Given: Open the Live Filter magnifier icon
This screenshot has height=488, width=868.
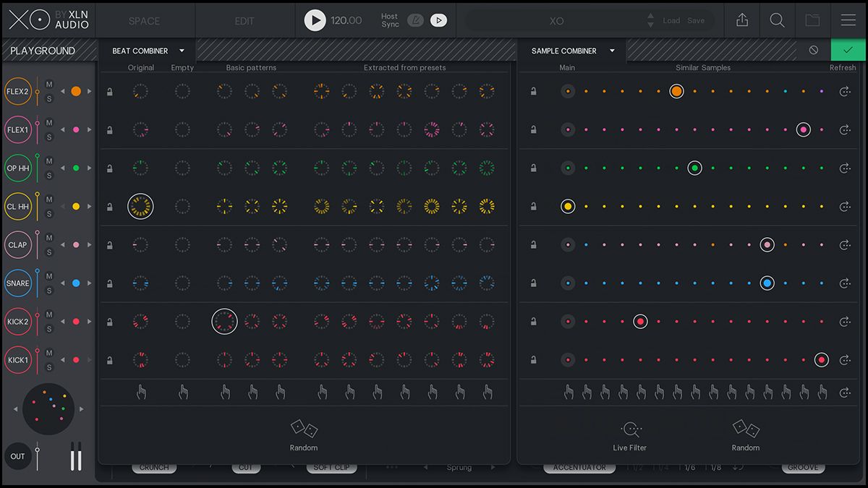Looking at the screenshot, I should click(631, 429).
